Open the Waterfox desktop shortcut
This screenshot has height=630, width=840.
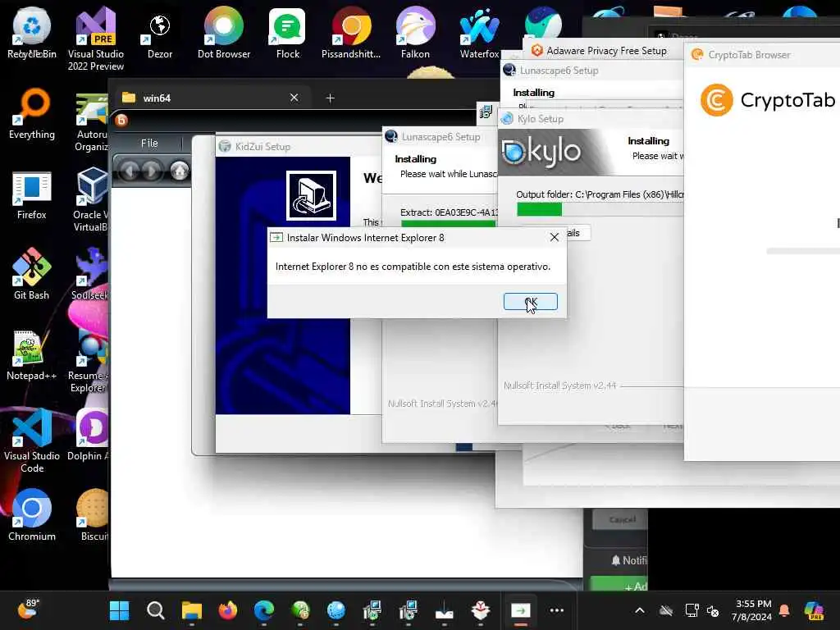click(x=479, y=33)
